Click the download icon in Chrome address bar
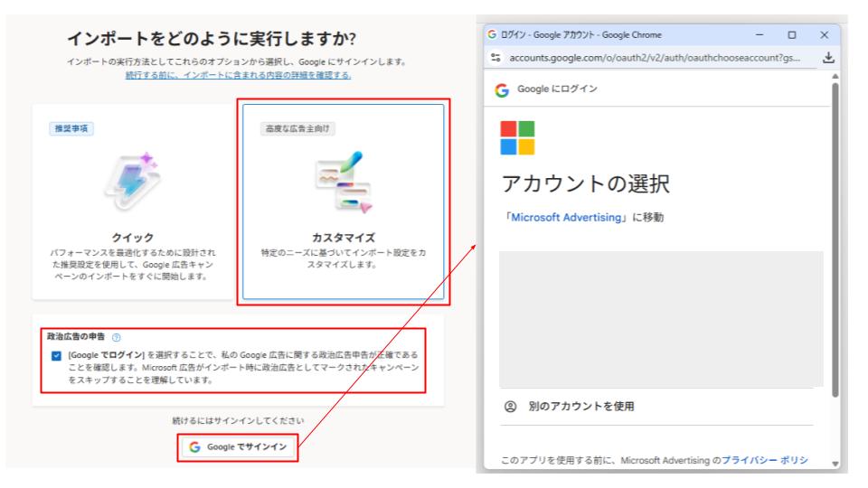 click(x=827, y=59)
